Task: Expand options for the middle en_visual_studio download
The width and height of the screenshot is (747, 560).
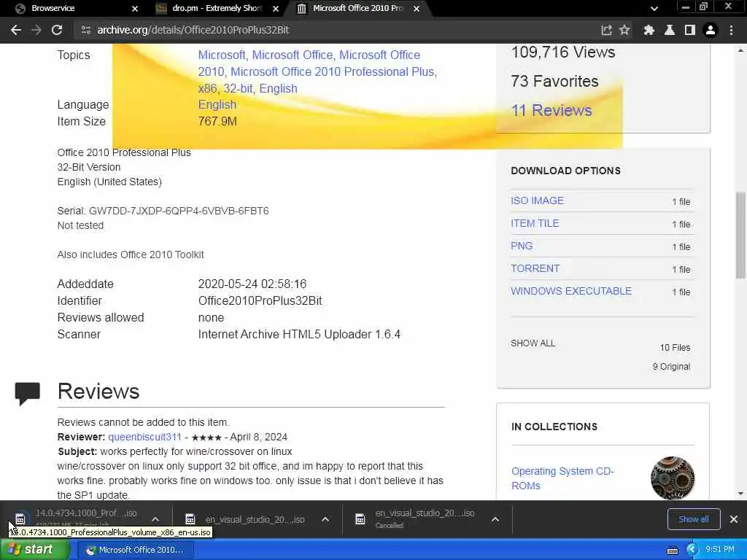Action: (x=325, y=519)
